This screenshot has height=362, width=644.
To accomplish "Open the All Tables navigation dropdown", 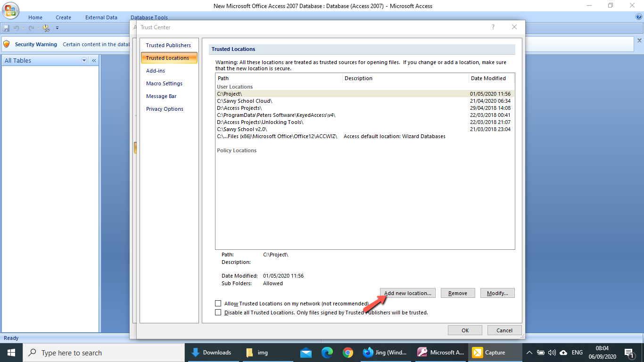I will pos(84,60).
